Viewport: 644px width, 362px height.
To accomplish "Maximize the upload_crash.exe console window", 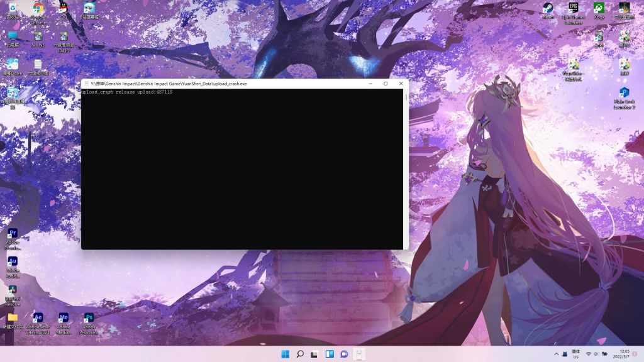I will (x=386, y=84).
